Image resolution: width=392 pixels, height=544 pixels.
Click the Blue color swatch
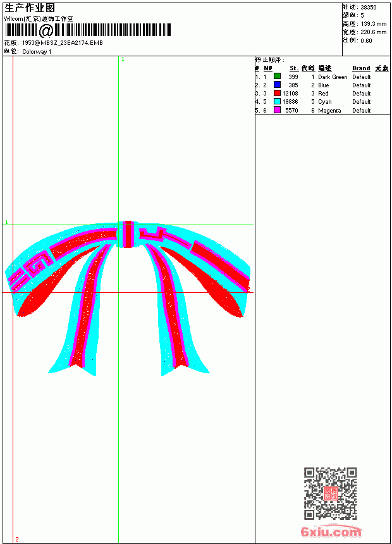point(277,84)
